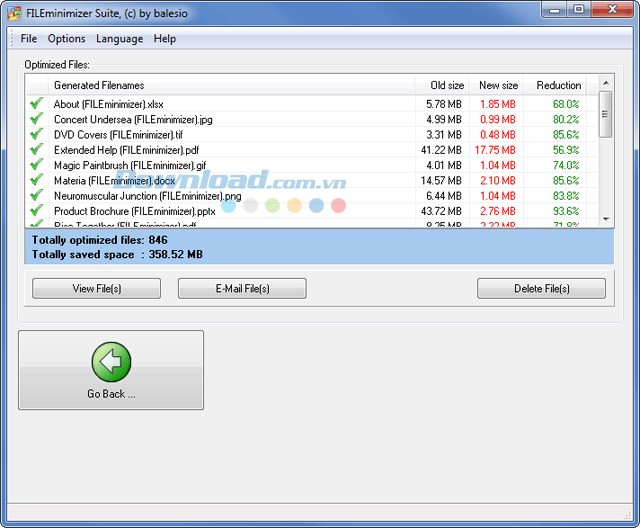Screen dimensions: 640x528
Task: Click the View File(s) button
Action: (96, 288)
